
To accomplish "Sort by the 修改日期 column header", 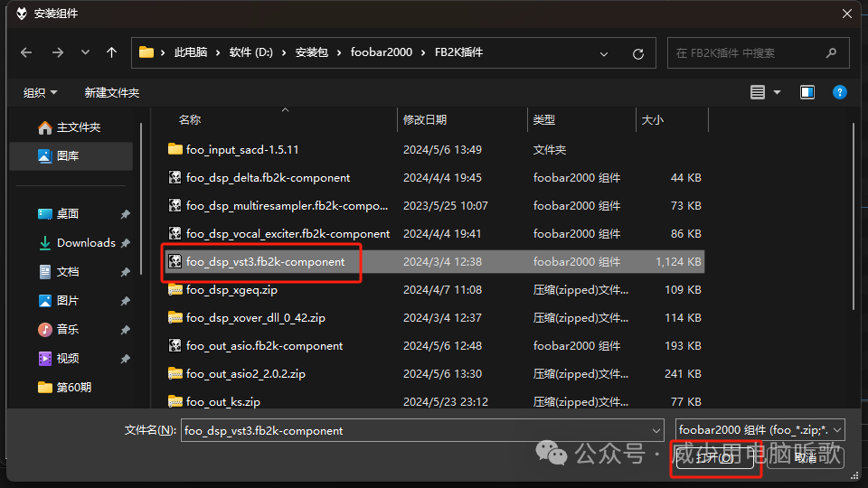I will [x=425, y=119].
